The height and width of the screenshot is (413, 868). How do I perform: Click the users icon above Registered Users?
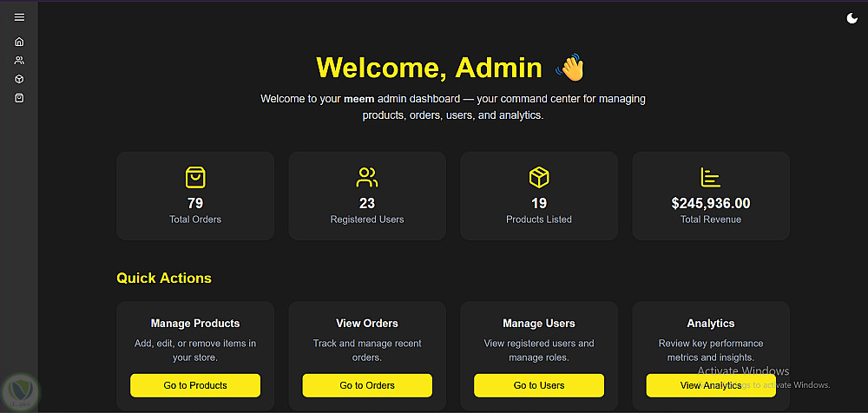(367, 178)
